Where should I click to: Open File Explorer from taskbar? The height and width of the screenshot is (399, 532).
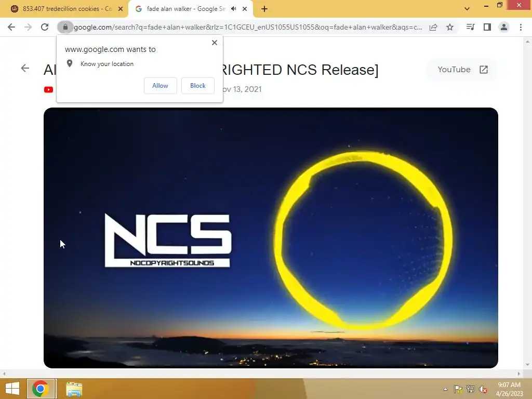(74, 389)
